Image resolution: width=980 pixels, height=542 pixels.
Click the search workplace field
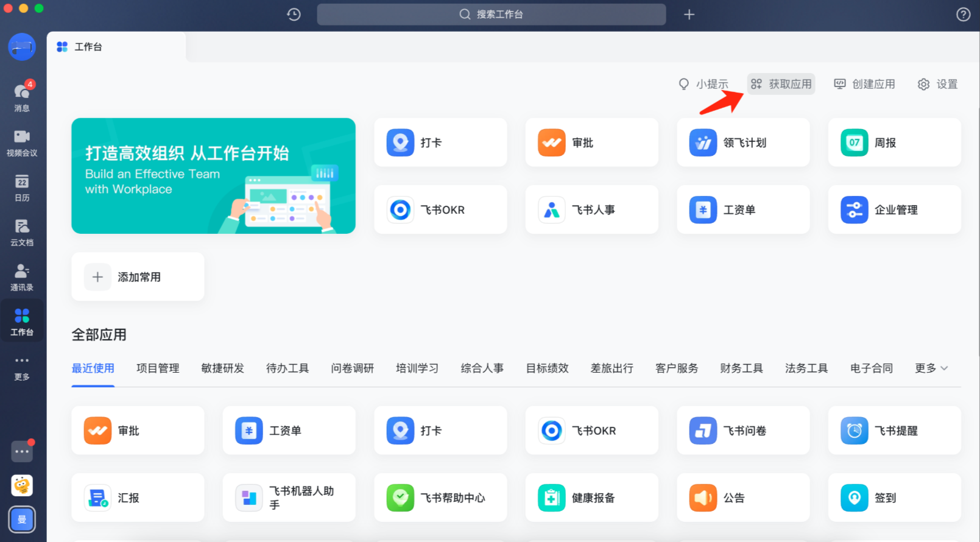491,14
